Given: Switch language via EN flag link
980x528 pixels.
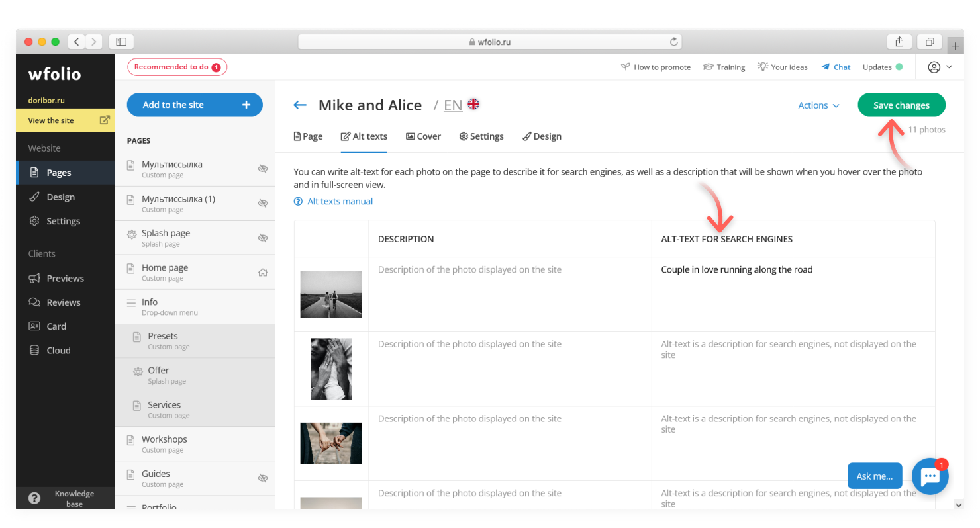Looking at the screenshot, I should (x=462, y=105).
